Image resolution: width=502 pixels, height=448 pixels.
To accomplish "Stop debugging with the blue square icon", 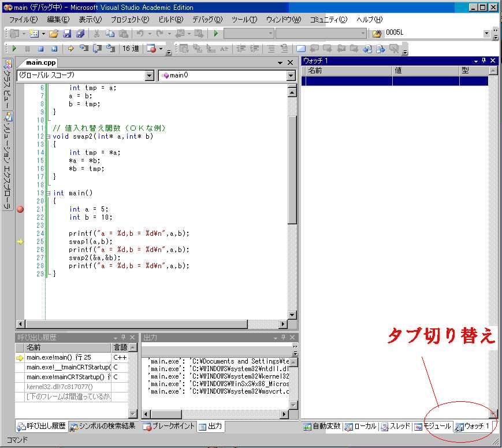I will [x=40, y=49].
